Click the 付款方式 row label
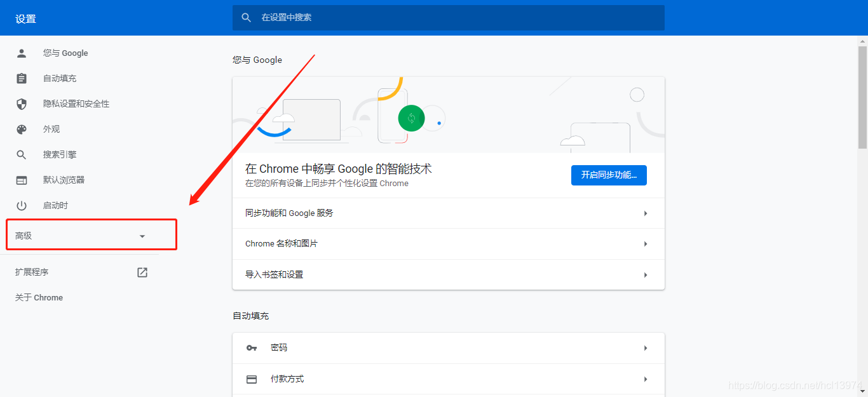 [287, 379]
